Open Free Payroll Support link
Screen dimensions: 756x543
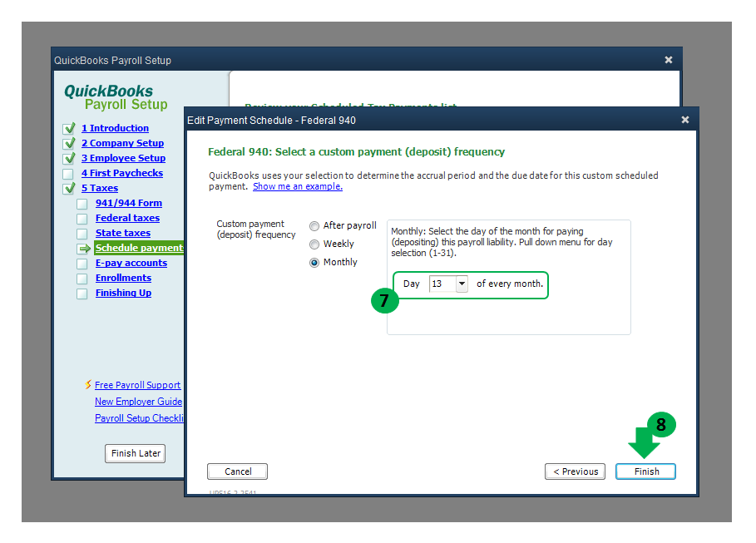coord(137,385)
